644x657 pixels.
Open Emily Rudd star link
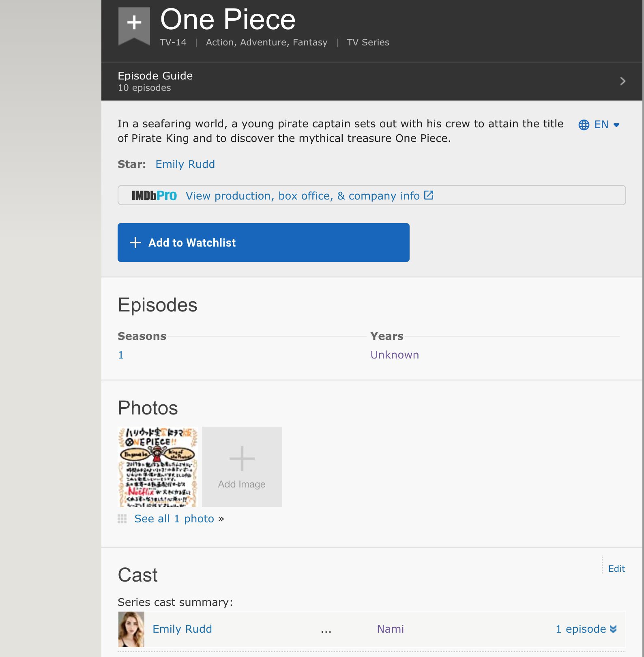(x=185, y=164)
